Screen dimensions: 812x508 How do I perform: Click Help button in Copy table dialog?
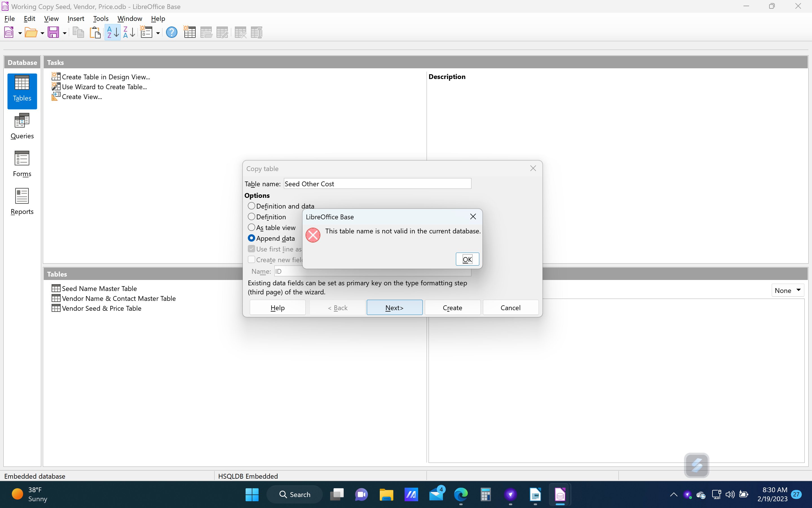[277, 307]
